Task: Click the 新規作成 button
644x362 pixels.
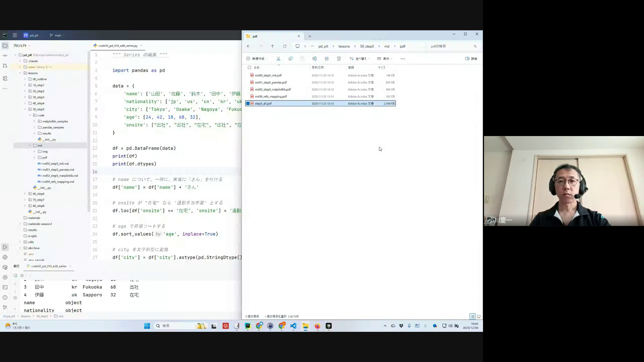Action: pos(255,59)
